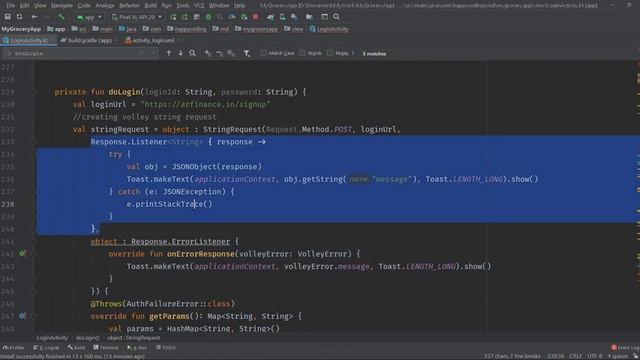
Task: Navigate Back using the left arrow icon
Action: tap(34, 17)
